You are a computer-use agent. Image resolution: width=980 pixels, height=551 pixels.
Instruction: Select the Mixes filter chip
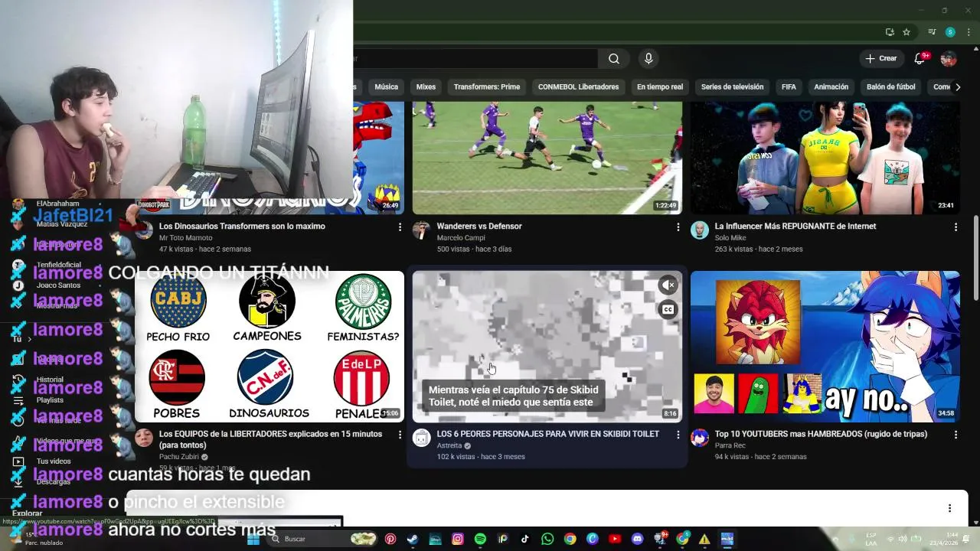[426, 86]
